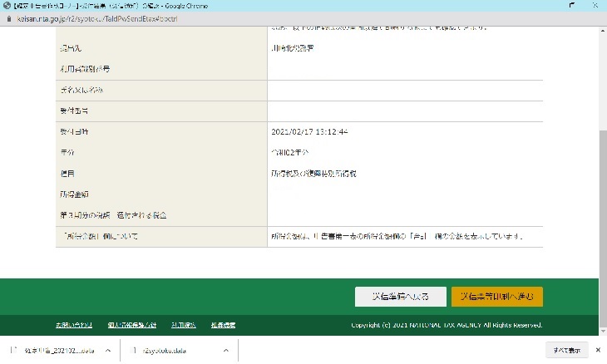Click the Chrome icon in title bar
Screen dimensions: 607x364
pos(7,6)
